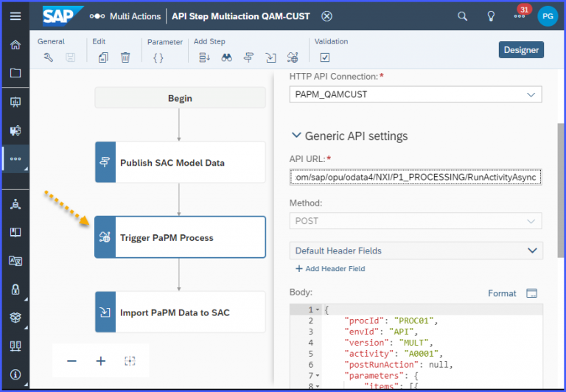The width and height of the screenshot is (566, 392).
Task: Open the More ellipsis item in sidebar
Action: pos(15,159)
